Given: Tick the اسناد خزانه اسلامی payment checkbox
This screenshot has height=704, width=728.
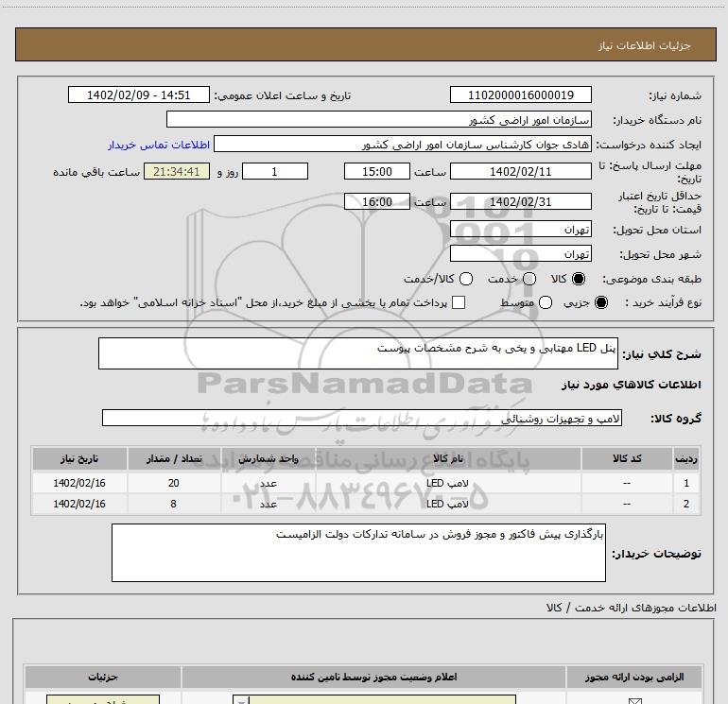Looking at the screenshot, I should [x=459, y=302].
